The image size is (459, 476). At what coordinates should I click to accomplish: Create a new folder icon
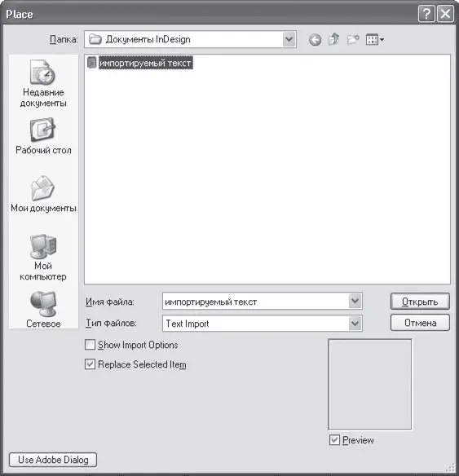click(353, 39)
